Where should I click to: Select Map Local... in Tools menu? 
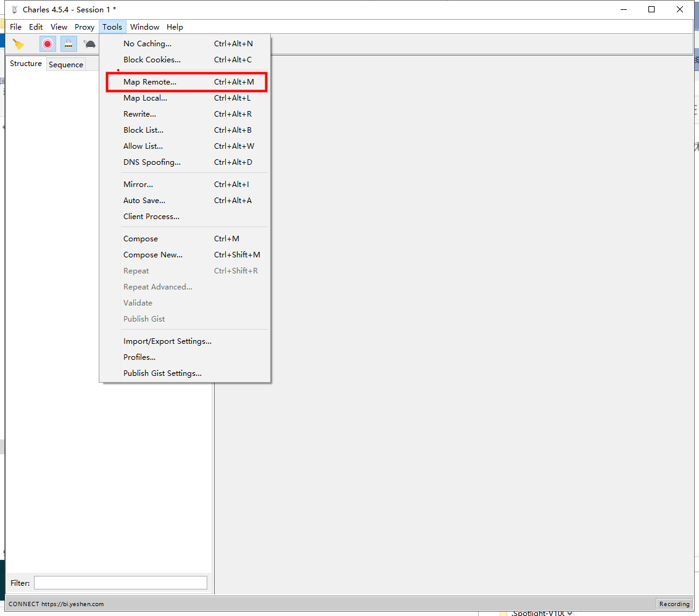(185, 98)
